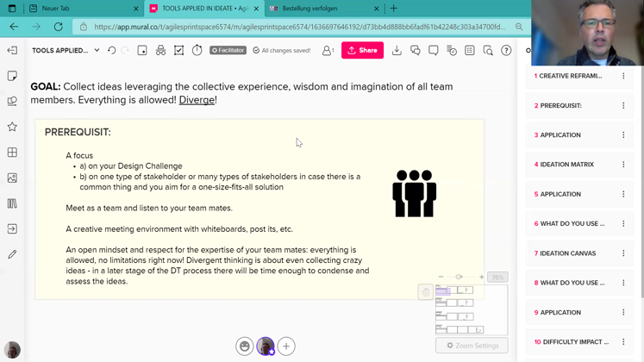Screen dimensions: 644x362
Task: Open the help question mark menu
Action: pyautogui.click(x=506, y=50)
